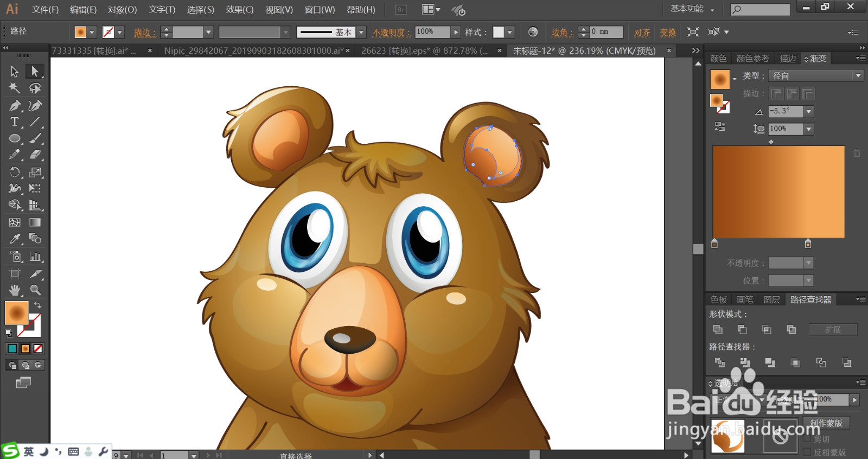Viewport: 868px width, 459px height.
Task: Toggle Draw Behind mode button
Action: [25, 365]
